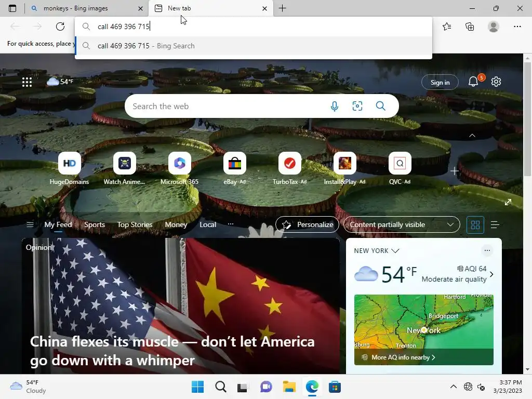Open the QVC Ad quick link
Image resolution: width=532 pixels, height=399 pixels.
pos(400,169)
